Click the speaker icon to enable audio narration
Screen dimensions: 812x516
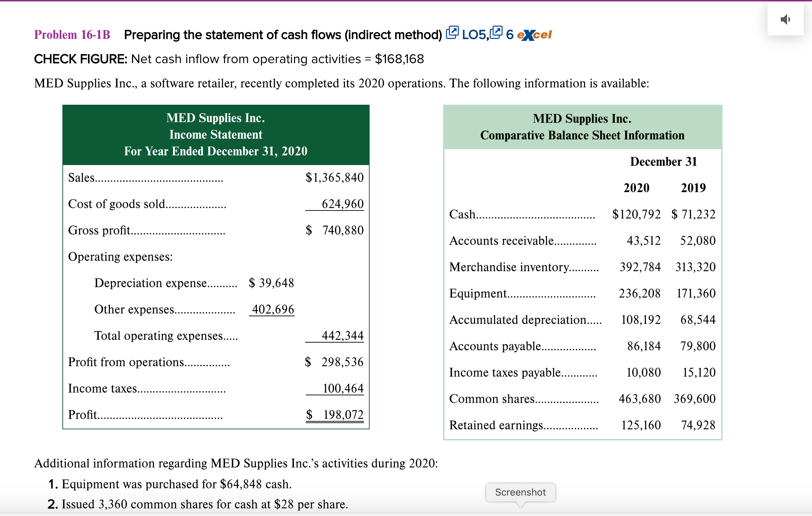pyautogui.click(x=785, y=19)
